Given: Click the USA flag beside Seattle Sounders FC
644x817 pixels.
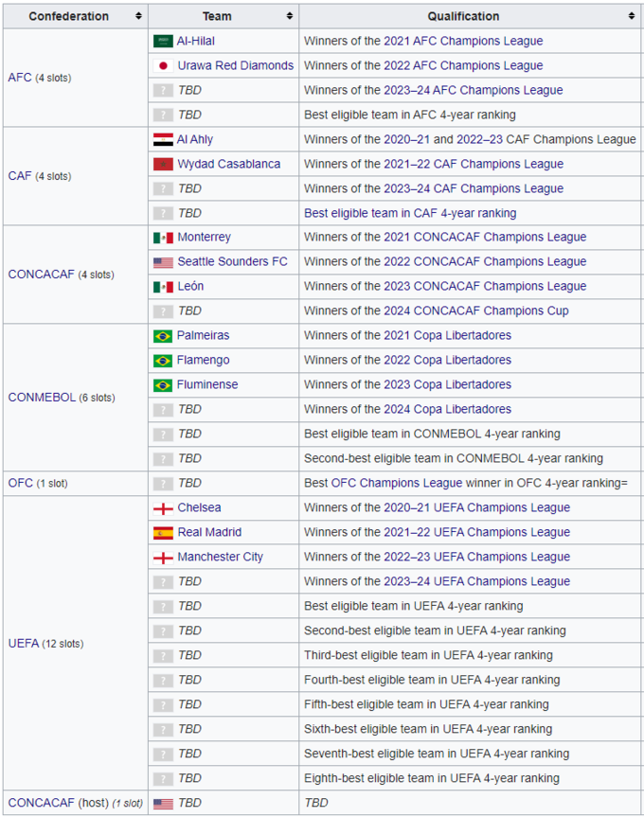Looking at the screenshot, I should pos(163,262).
